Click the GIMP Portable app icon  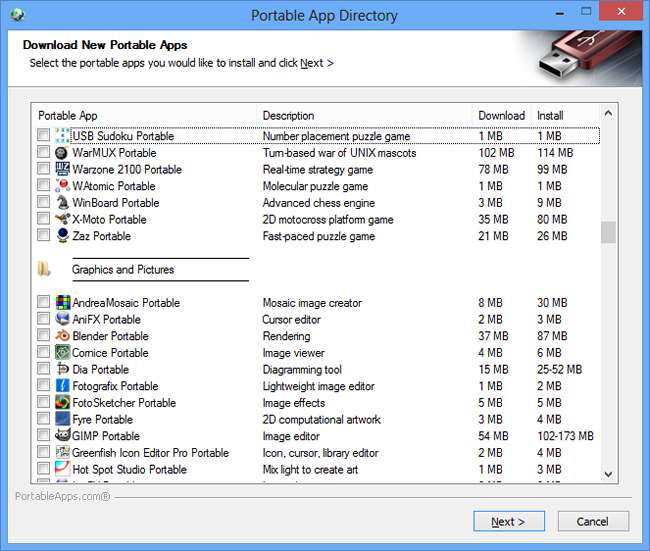tap(62, 436)
